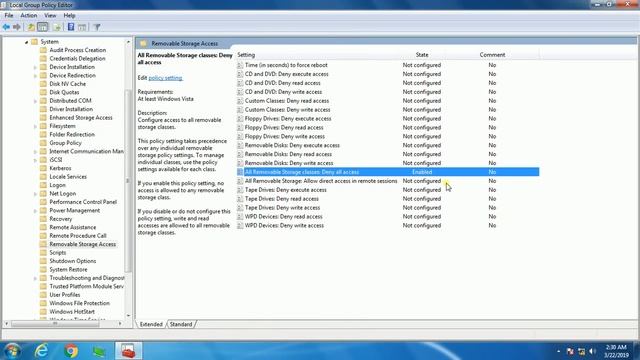Click policy icon beside 'Time (in seconds) to force reboot'
Viewport: 640px width, 360px height.
[240, 65]
